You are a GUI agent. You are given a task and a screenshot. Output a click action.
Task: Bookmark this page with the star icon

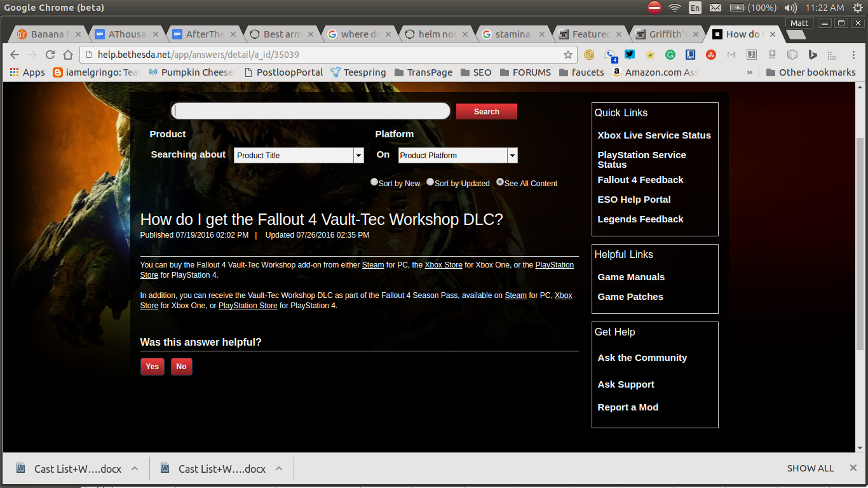pyautogui.click(x=568, y=55)
